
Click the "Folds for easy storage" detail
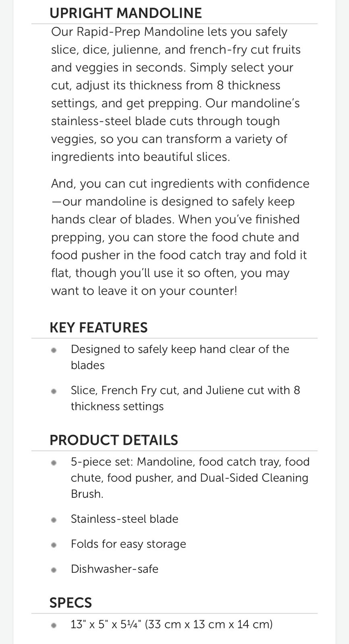(x=128, y=544)
